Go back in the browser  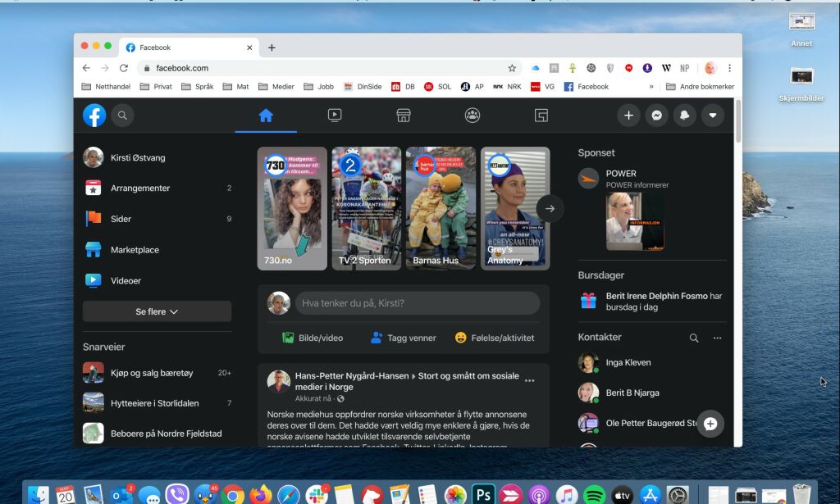point(86,68)
